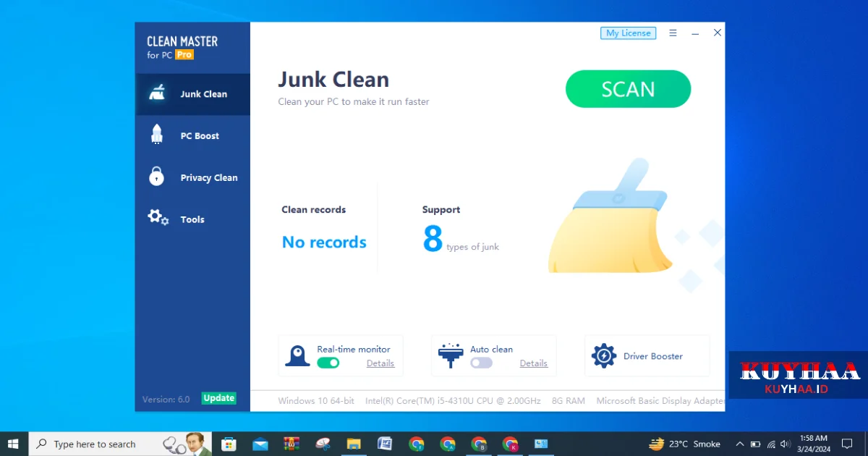
Task: Open the clock showing 1:58 AM
Action: 814,444
